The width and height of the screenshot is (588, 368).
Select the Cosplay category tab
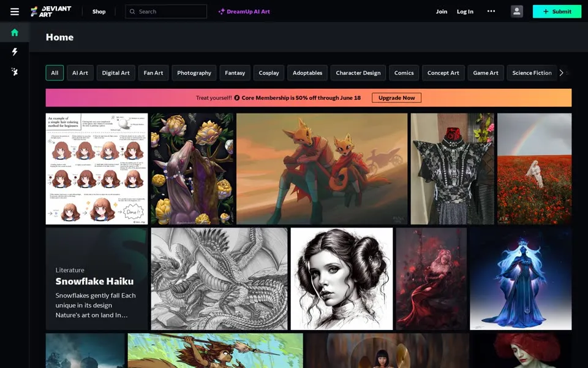coord(269,73)
